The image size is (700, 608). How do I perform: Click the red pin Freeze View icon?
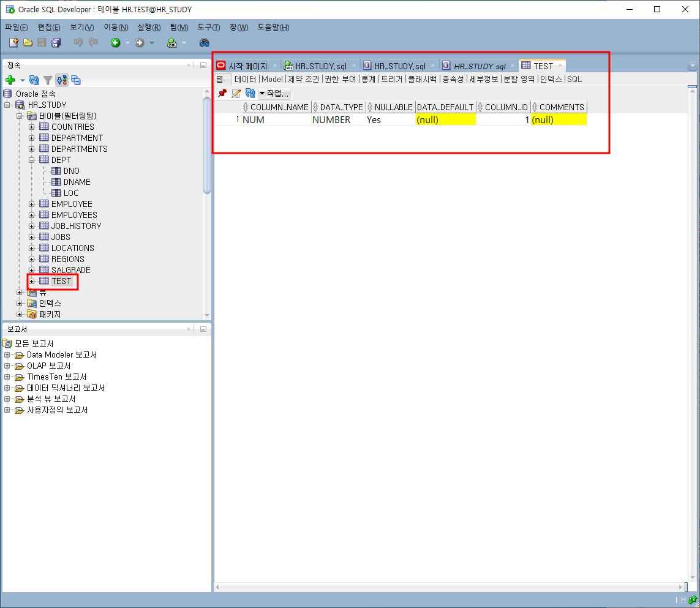[x=222, y=93]
